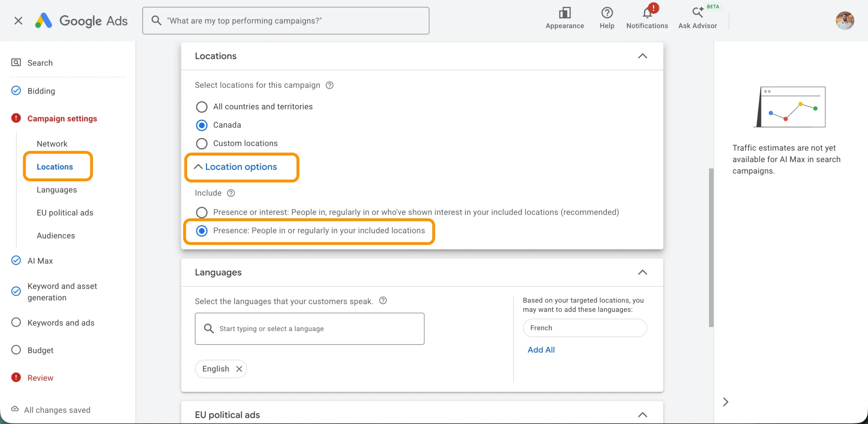Open Keywords and ads step
The image size is (868, 424).
tap(61, 323)
